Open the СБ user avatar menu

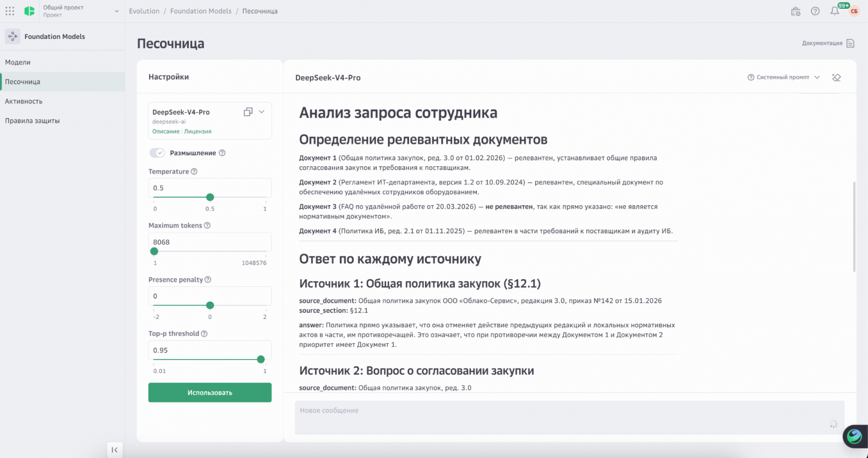point(854,12)
